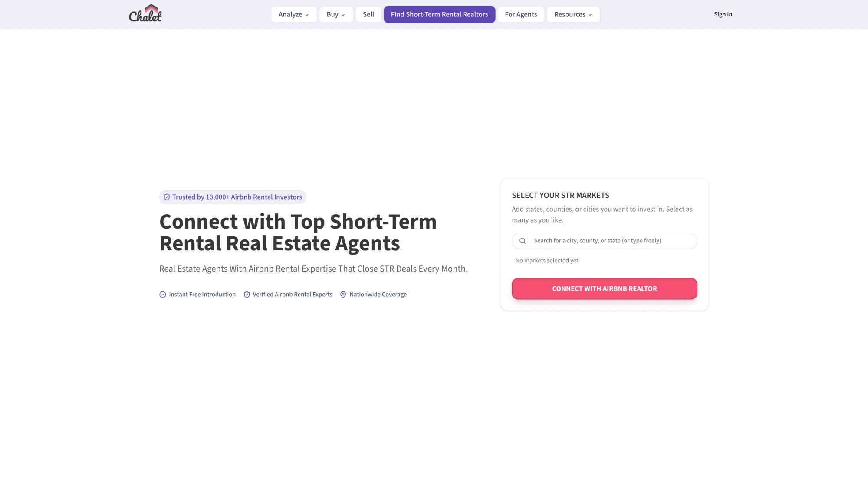Click the Verified Airbnb Rental Experts label
868x488 pixels.
tap(293, 294)
